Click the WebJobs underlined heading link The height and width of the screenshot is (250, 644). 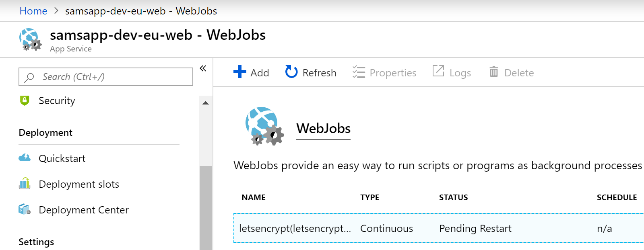[x=323, y=129]
